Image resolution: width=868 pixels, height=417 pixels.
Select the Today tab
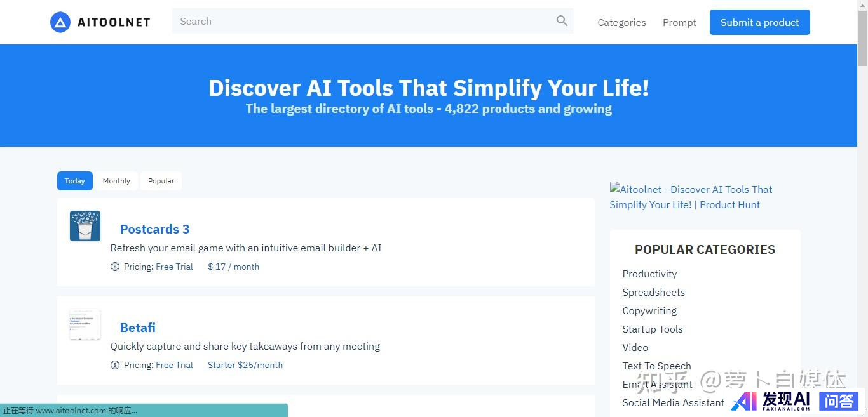(75, 181)
